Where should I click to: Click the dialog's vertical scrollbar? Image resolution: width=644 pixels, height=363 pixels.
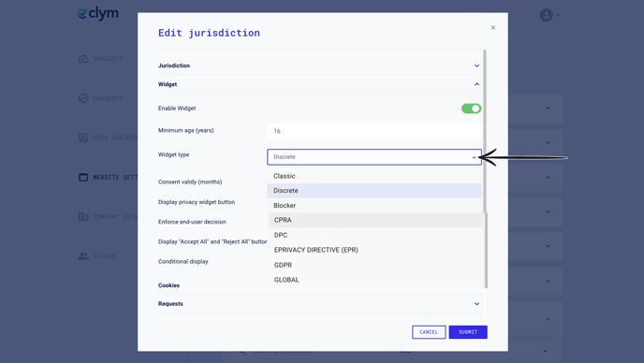pyautogui.click(x=485, y=131)
